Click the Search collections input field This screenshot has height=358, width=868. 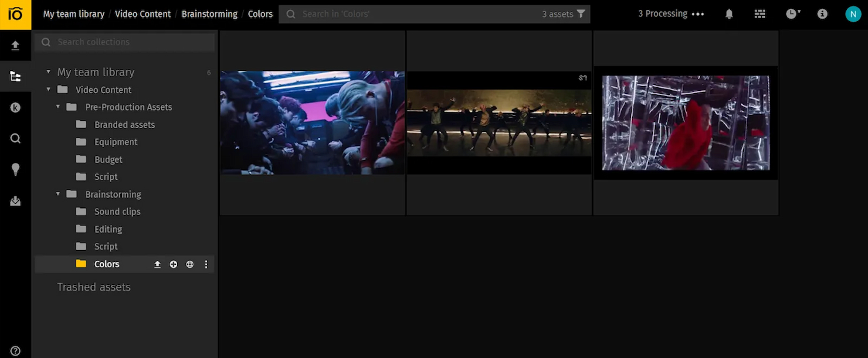click(132, 42)
